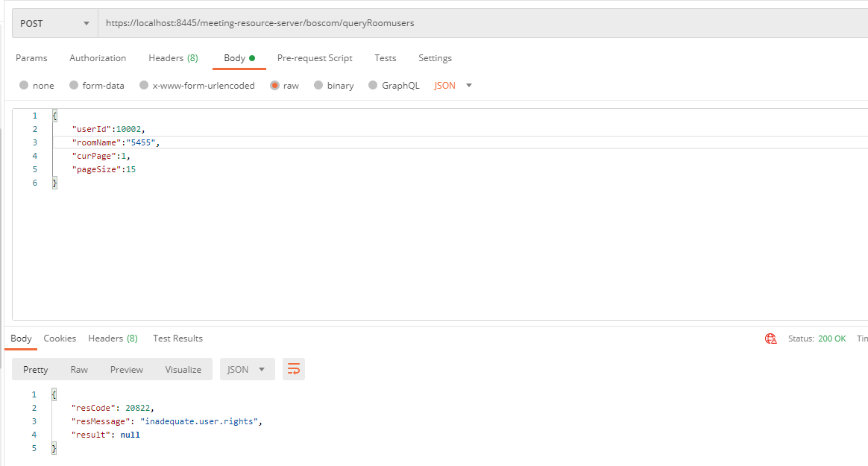This screenshot has width=868, height=466.
Task: Select the none body option
Action: (37, 85)
